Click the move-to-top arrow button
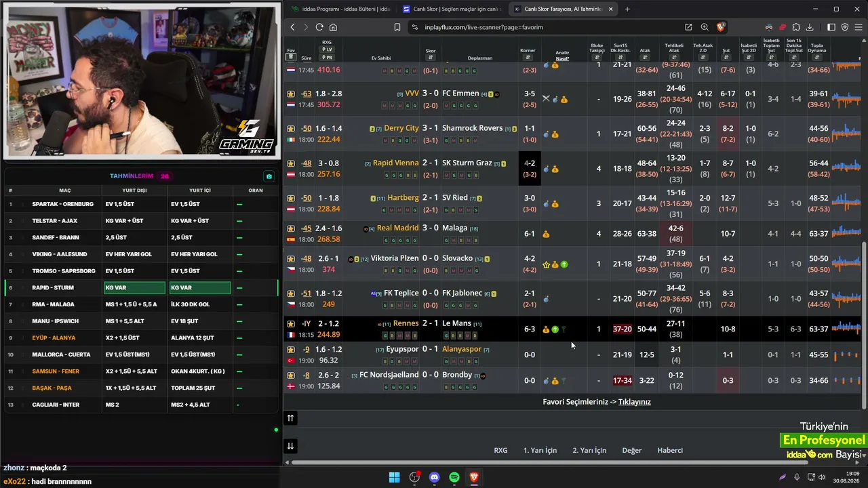 coord(290,418)
